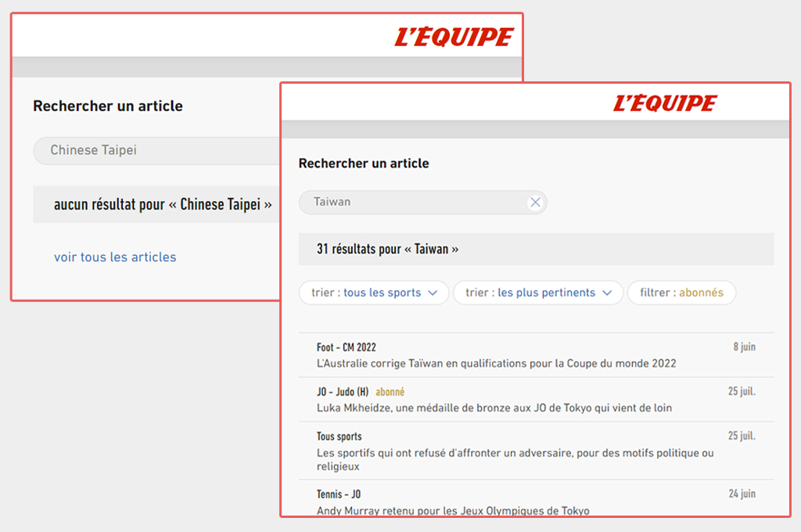The width and height of the screenshot is (801, 532).
Task: Select the 'Tous sports' category label
Action: click(339, 437)
